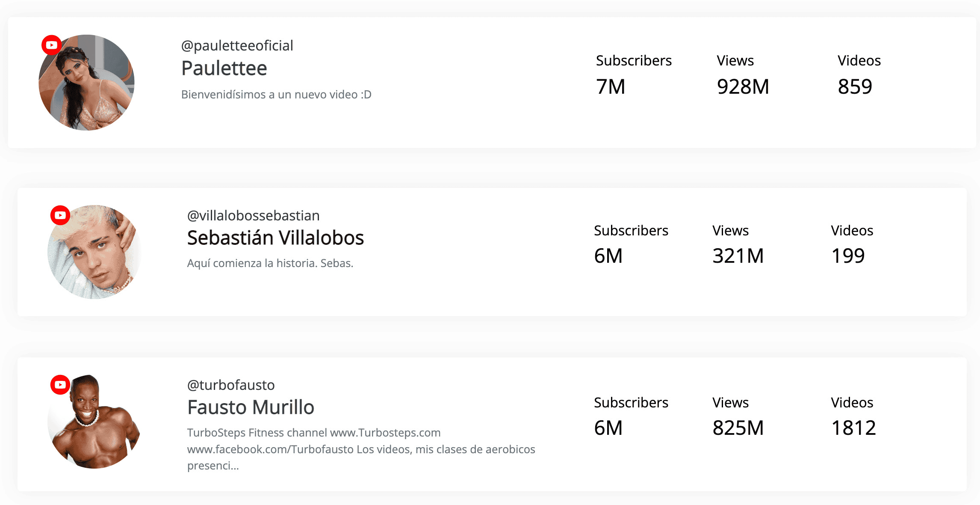
Task: Click Paulettee's 928M views figure
Action: tap(743, 86)
